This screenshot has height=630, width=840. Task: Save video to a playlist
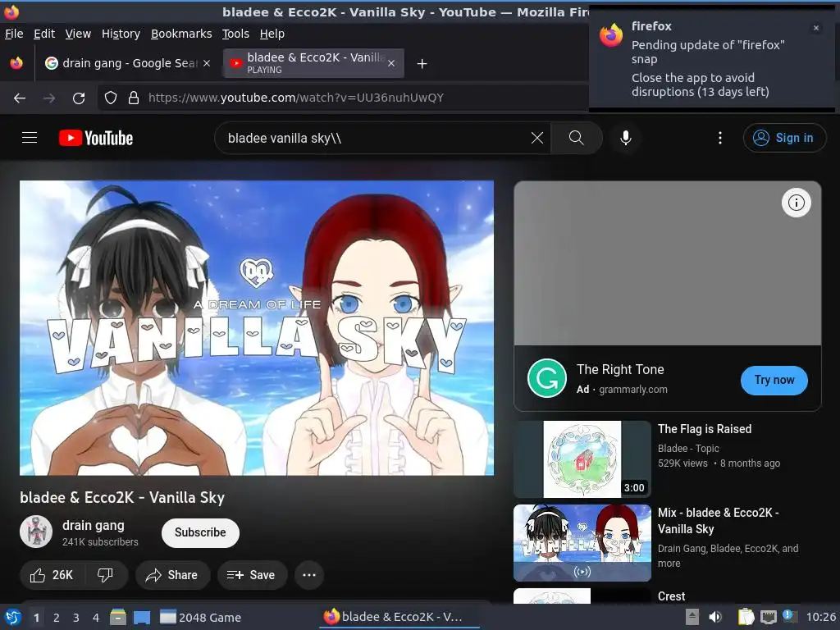(x=252, y=575)
